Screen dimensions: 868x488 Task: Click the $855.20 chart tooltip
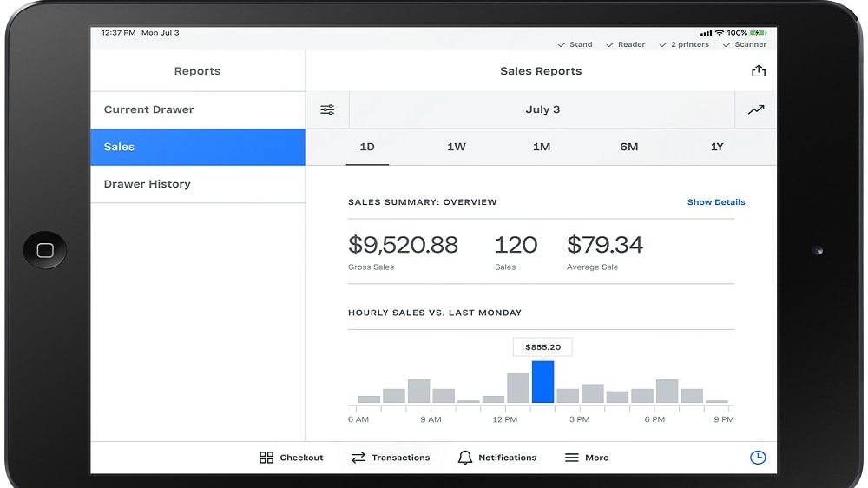click(542, 347)
